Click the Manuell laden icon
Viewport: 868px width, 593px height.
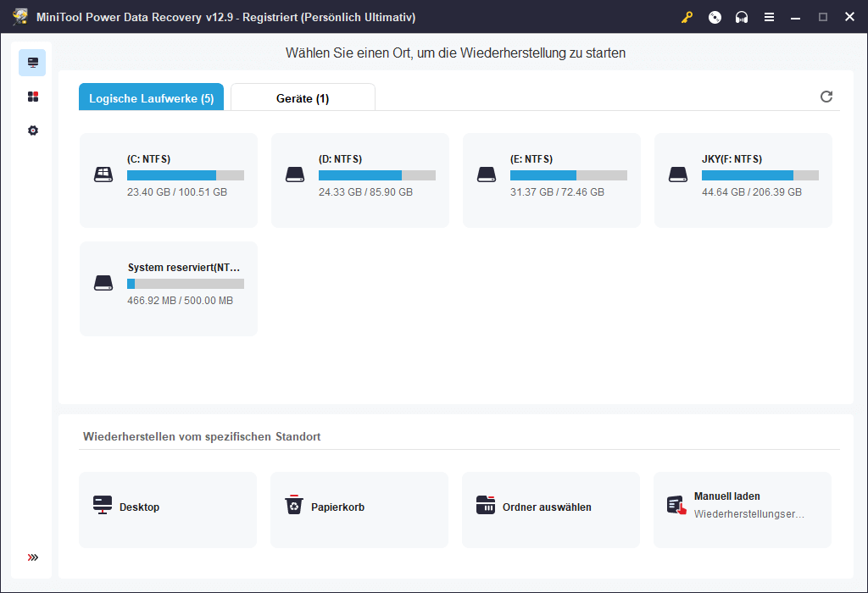676,505
